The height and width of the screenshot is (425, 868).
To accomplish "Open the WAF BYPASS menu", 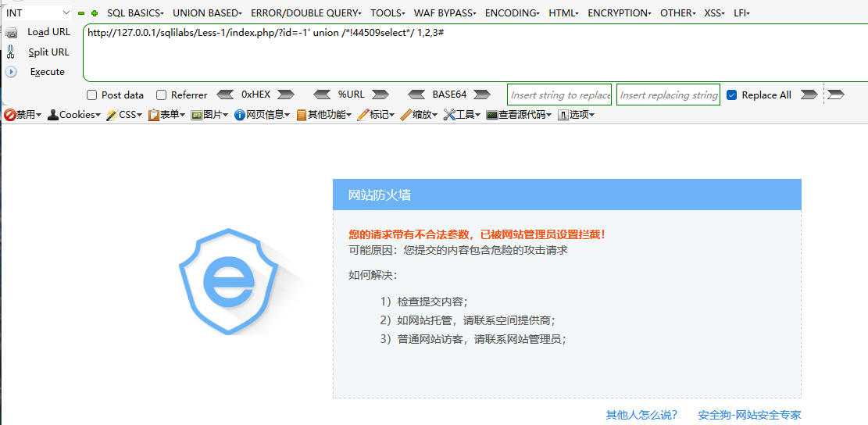I will pos(445,13).
